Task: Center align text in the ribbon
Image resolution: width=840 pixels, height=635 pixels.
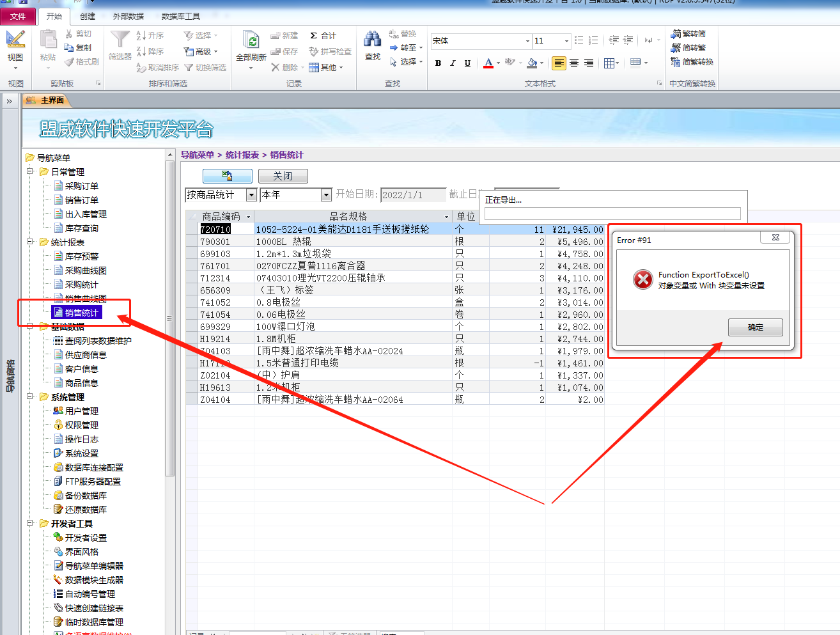Action: tap(574, 63)
